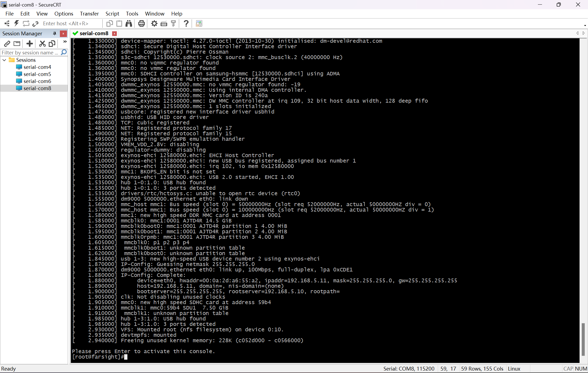Select the Window menu item
Image resolution: width=588 pixels, height=373 pixels.
click(155, 13)
